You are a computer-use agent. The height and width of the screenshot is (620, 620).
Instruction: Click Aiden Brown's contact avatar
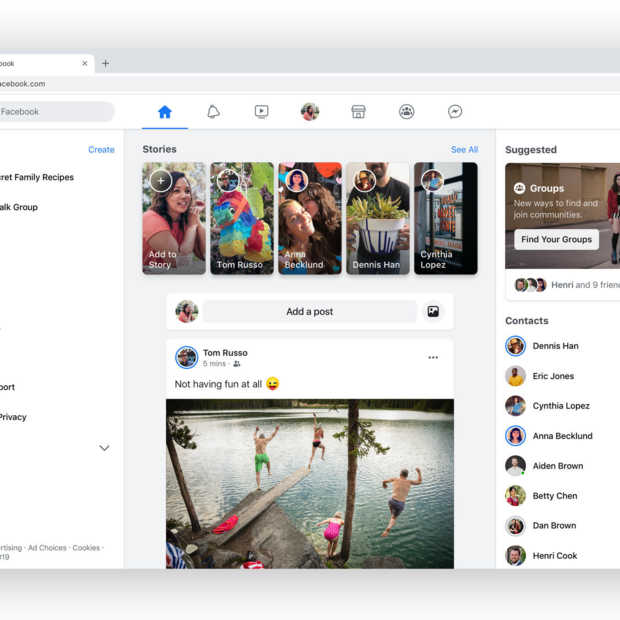(x=516, y=466)
